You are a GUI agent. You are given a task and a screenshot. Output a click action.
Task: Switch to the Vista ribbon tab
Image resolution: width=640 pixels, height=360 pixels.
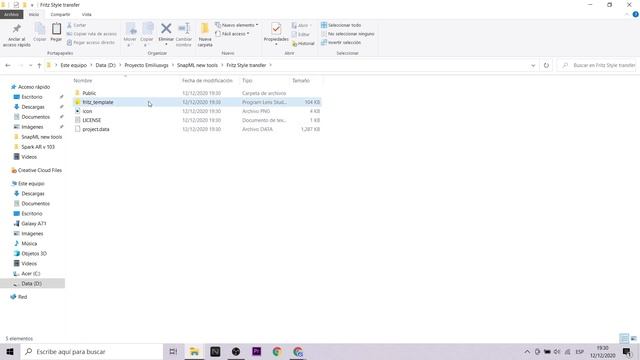click(x=87, y=14)
